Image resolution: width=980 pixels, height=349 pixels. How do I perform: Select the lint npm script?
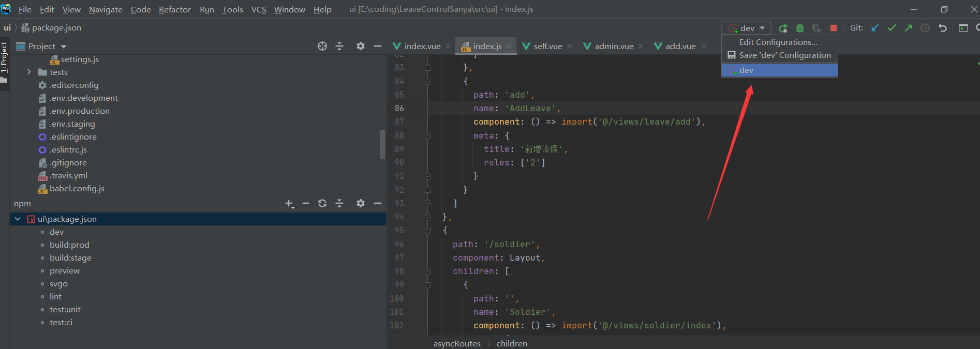[x=55, y=296]
